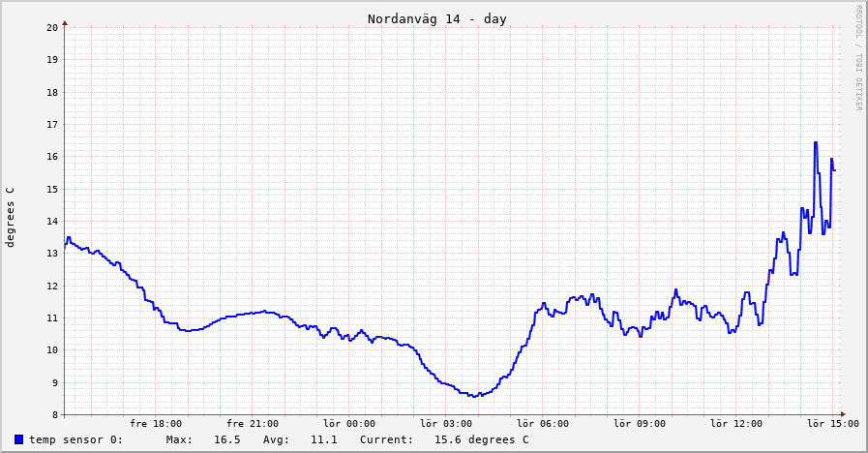Image resolution: width=868 pixels, height=453 pixels.
Task: Click the y-axis label '20'
Action: click(x=52, y=28)
